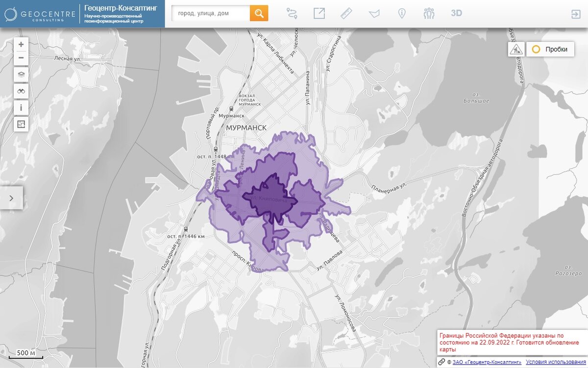Switch to 3D map view
588x368 pixels.
point(457,13)
